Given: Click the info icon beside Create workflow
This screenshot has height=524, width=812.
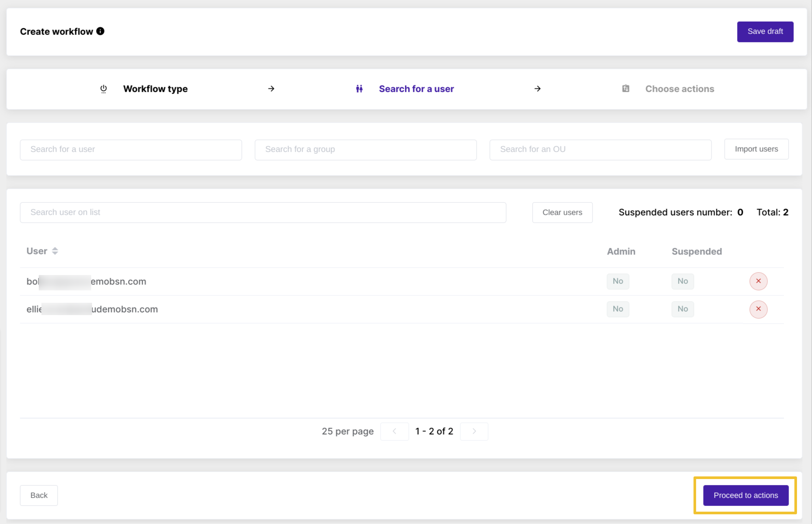Looking at the screenshot, I should (x=100, y=31).
